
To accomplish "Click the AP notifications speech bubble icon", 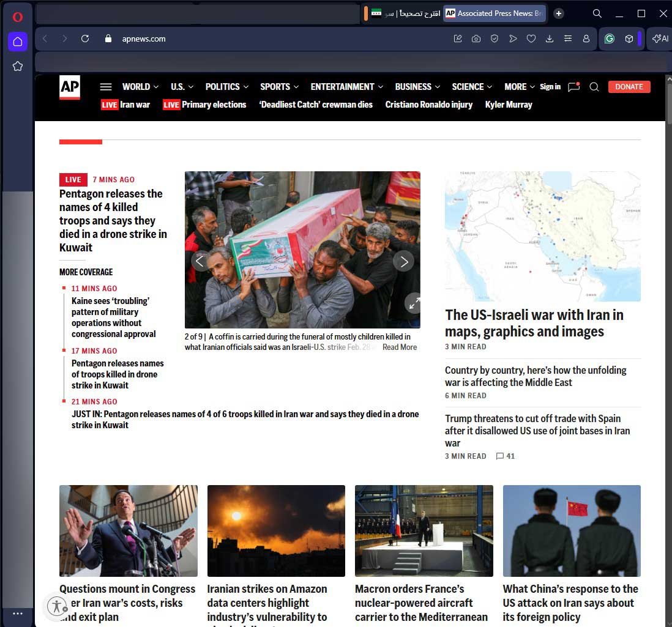I will pos(573,87).
